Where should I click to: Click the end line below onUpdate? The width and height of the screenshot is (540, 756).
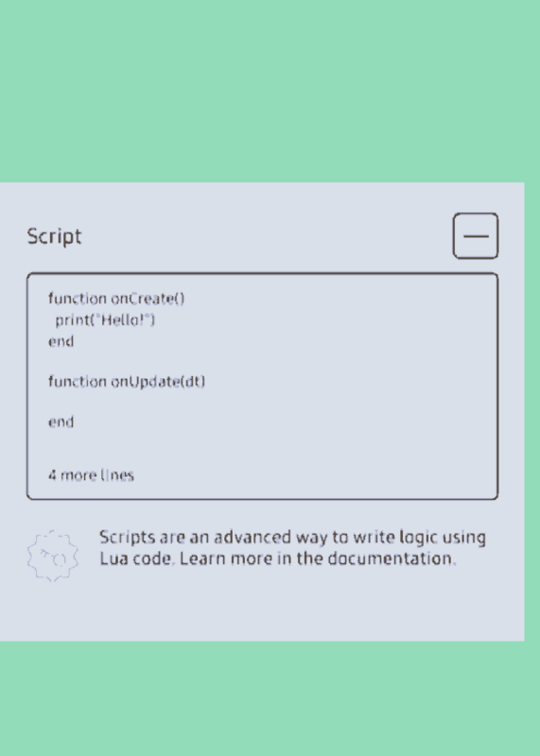(61, 421)
